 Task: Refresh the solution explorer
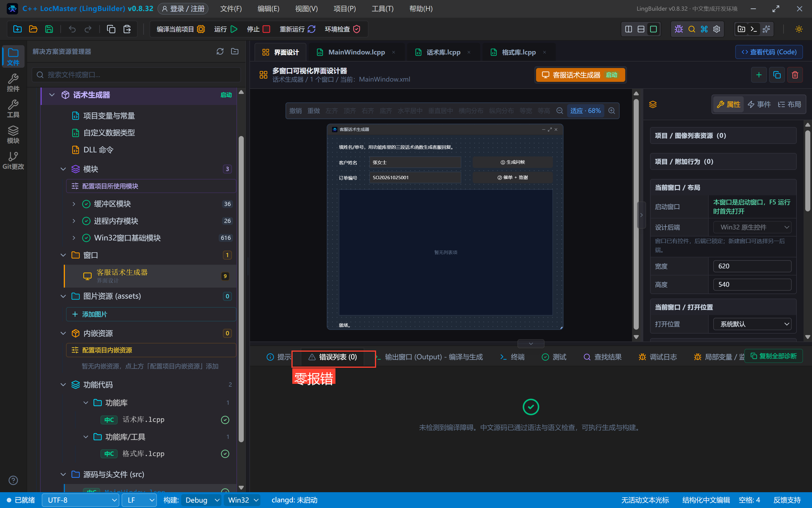pyautogui.click(x=220, y=51)
